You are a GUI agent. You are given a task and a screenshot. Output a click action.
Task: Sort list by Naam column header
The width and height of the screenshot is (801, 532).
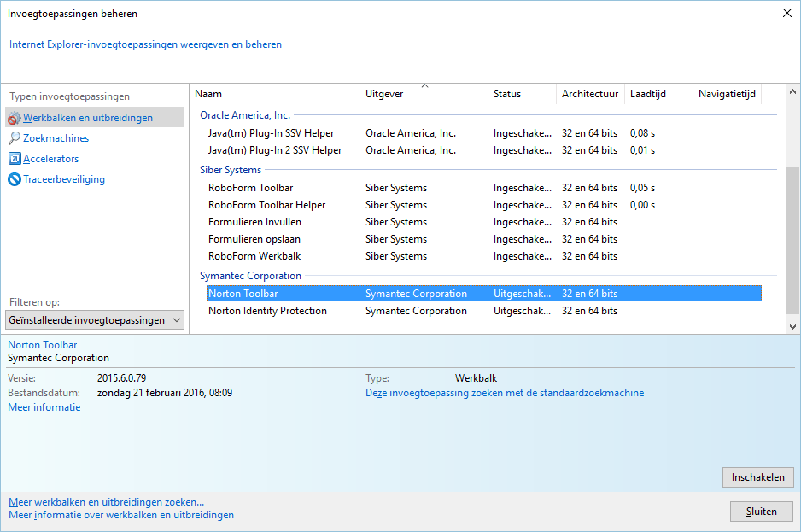point(208,94)
